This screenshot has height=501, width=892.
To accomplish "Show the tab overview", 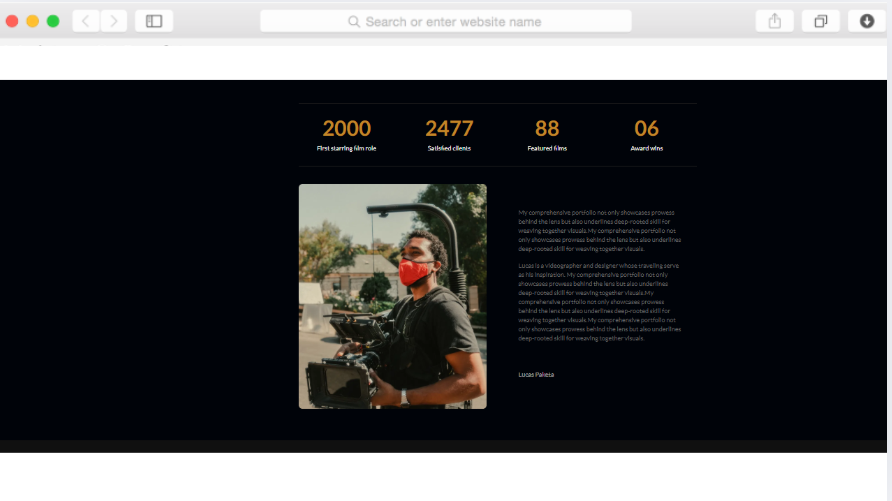I will (821, 21).
